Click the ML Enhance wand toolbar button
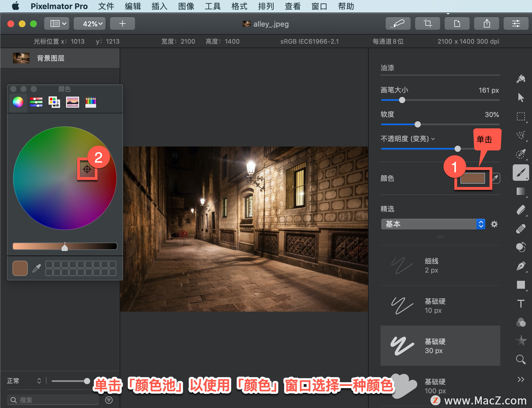 click(x=398, y=24)
